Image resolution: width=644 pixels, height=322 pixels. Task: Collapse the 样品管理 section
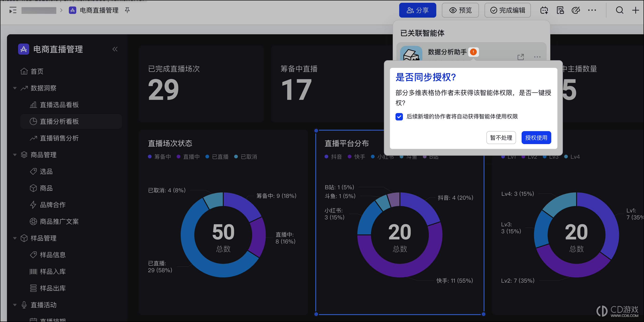point(15,238)
